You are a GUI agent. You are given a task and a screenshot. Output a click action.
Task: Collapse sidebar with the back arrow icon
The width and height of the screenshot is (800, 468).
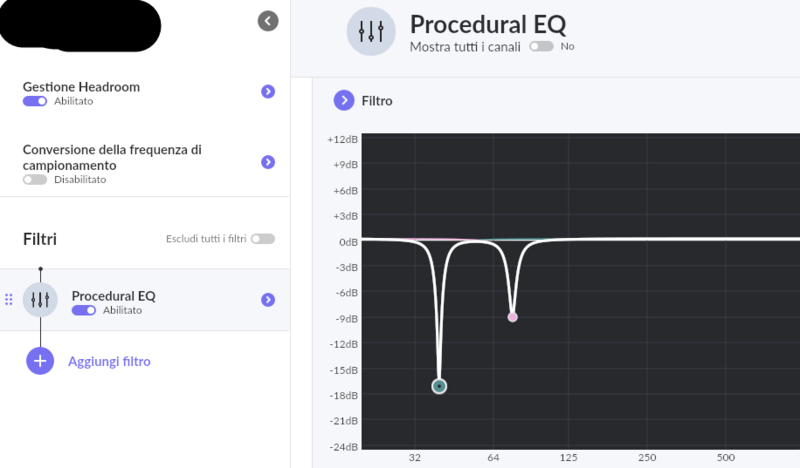pyautogui.click(x=267, y=20)
